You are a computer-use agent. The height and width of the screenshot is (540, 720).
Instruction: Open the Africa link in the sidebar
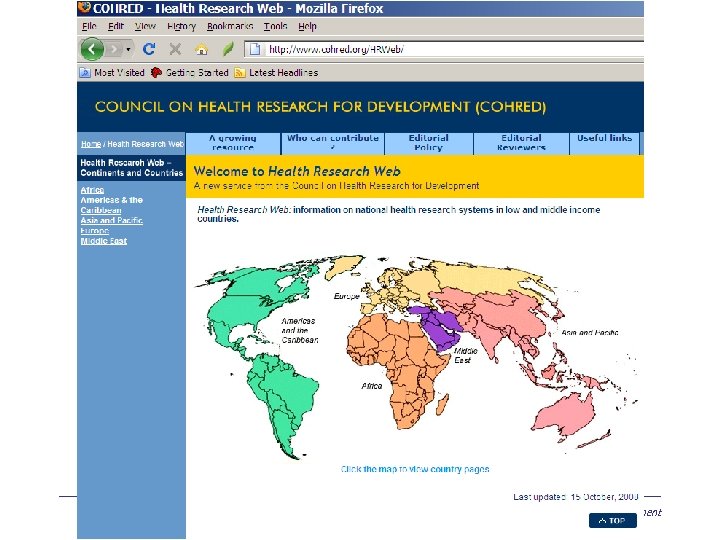pos(92,190)
